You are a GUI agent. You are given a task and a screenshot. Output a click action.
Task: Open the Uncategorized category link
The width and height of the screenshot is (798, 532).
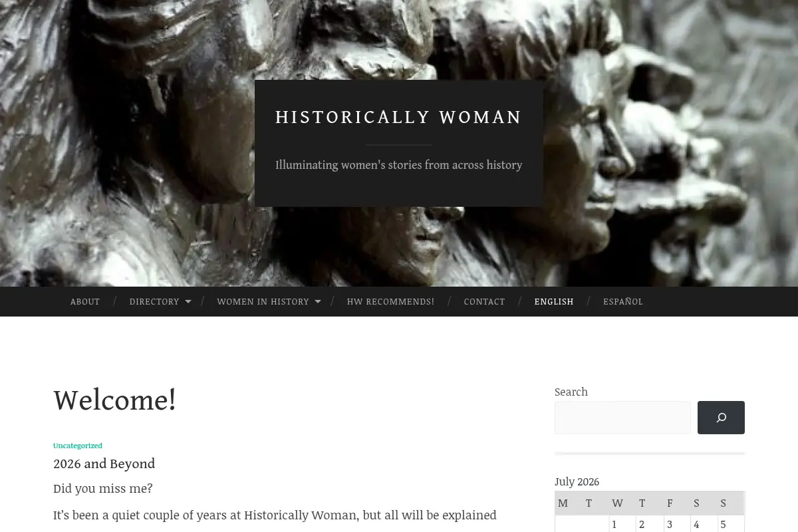pyautogui.click(x=78, y=446)
